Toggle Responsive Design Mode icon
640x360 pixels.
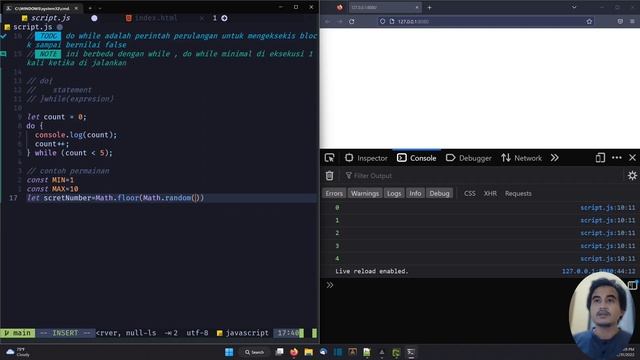point(600,158)
